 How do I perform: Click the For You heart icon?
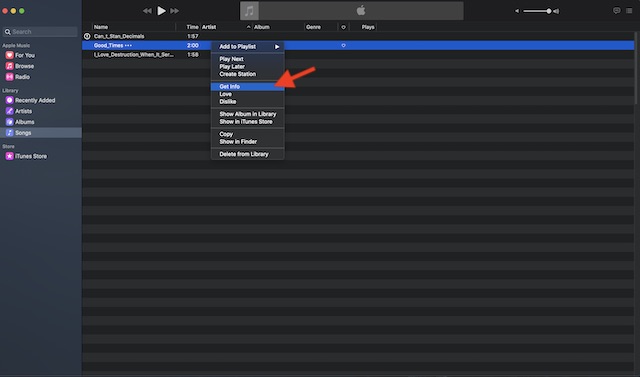coord(9,55)
